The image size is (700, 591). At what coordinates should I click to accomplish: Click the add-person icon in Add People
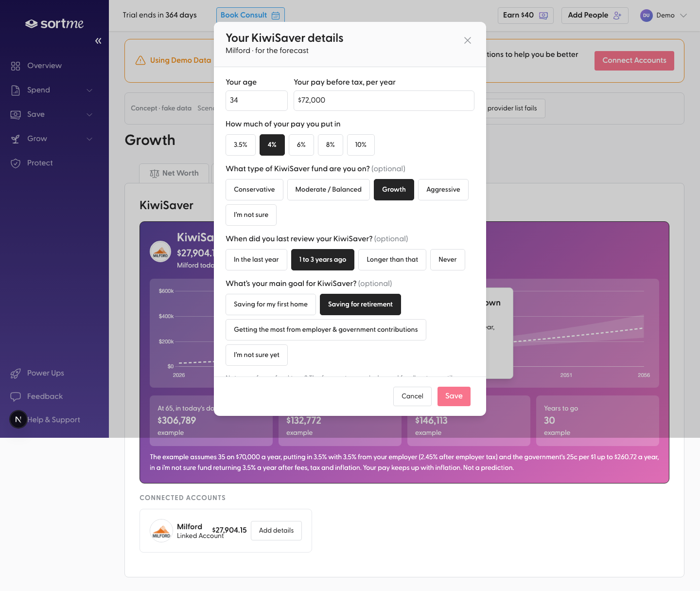click(617, 16)
